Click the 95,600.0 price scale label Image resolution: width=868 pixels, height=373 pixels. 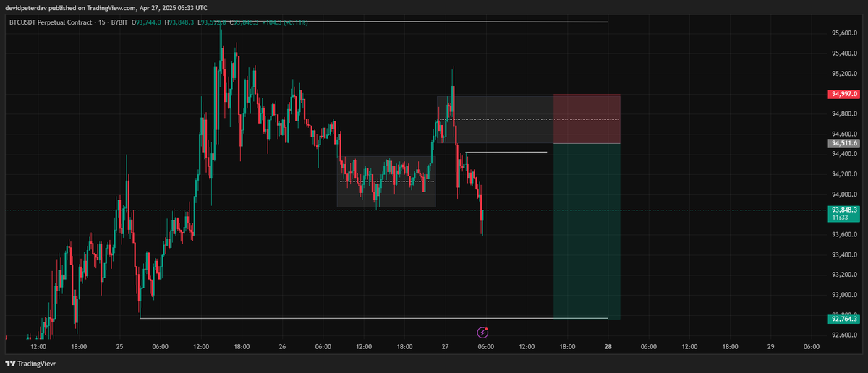point(845,33)
